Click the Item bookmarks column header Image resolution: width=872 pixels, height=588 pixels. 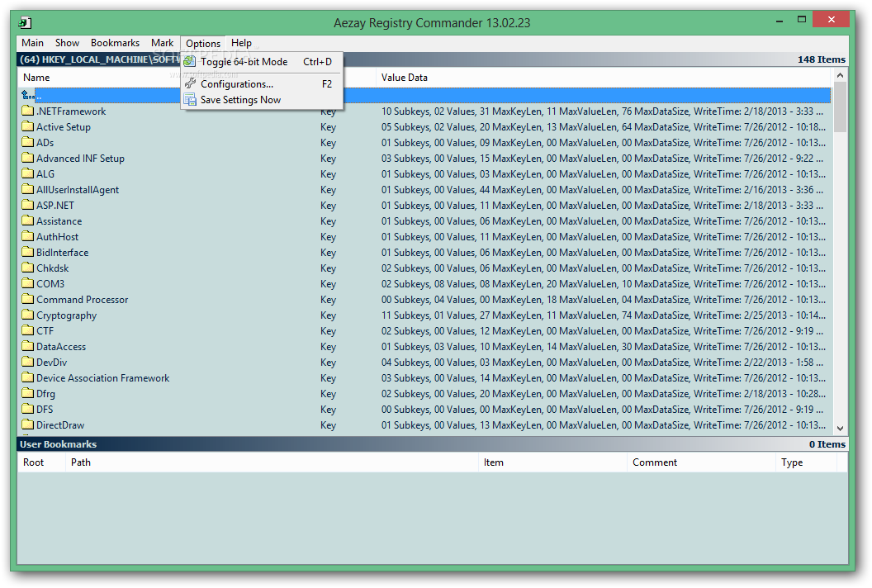click(552, 462)
